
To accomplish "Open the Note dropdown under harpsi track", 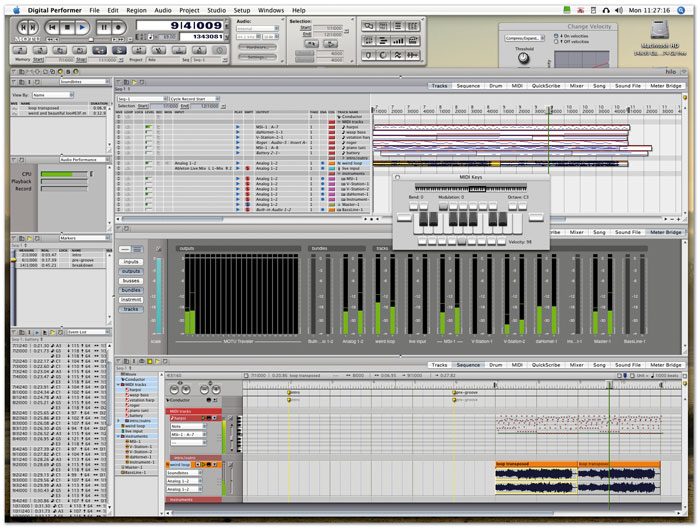I will 188,426.
